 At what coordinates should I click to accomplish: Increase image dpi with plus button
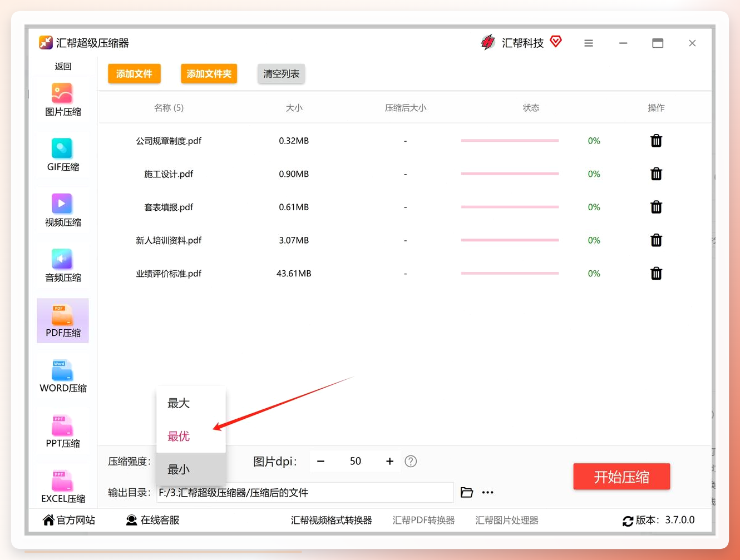pos(389,461)
